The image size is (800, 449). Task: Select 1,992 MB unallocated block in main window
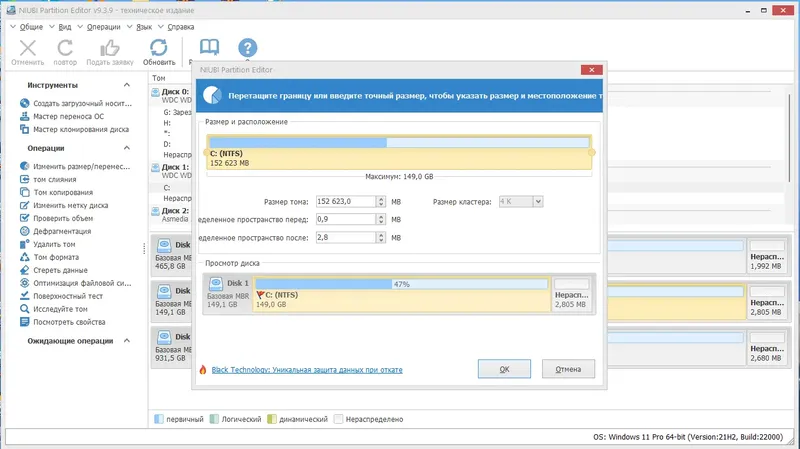[766, 255]
